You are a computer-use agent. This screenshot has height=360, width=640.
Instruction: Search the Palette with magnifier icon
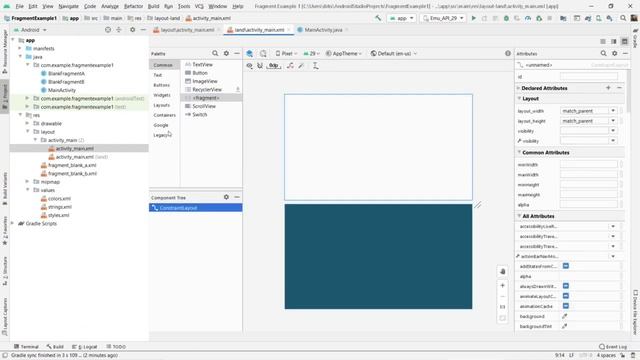(215, 53)
